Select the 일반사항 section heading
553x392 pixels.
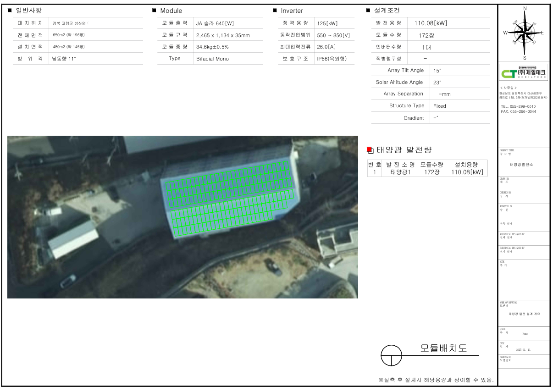pyautogui.click(x=29, y=11)
